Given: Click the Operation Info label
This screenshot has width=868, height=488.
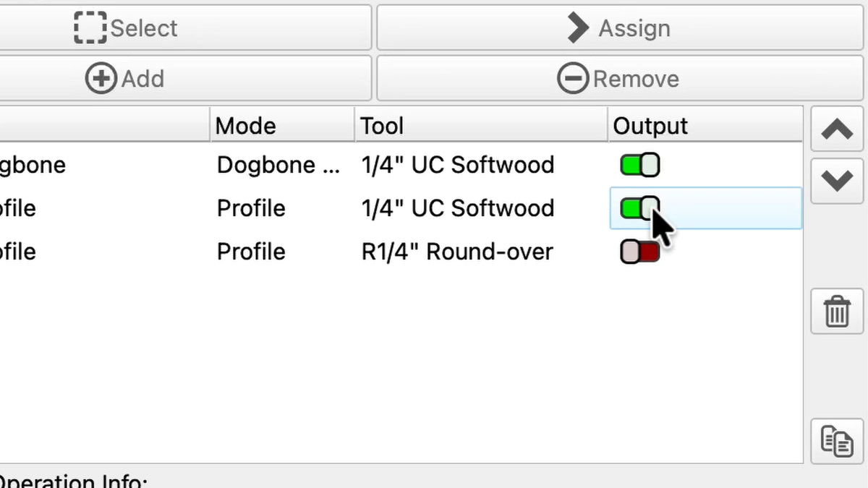Looking at the screenshot, I should click(x=72, y=481).
